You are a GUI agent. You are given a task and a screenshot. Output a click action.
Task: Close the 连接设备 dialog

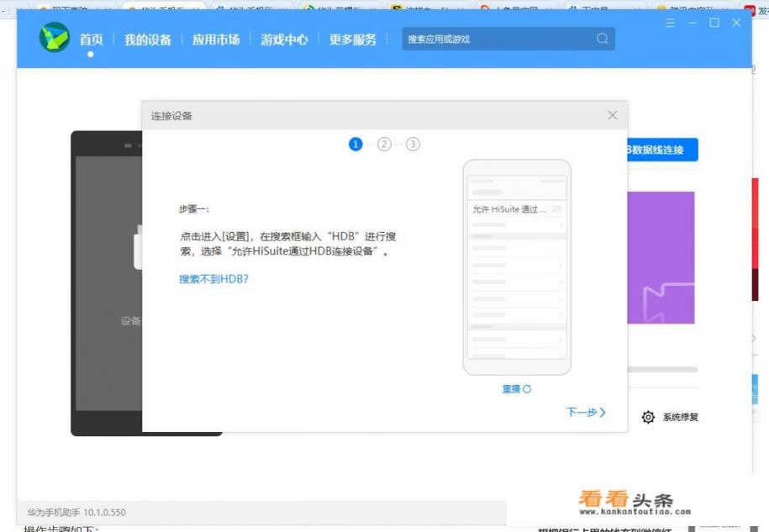click(x=613, y=114)
